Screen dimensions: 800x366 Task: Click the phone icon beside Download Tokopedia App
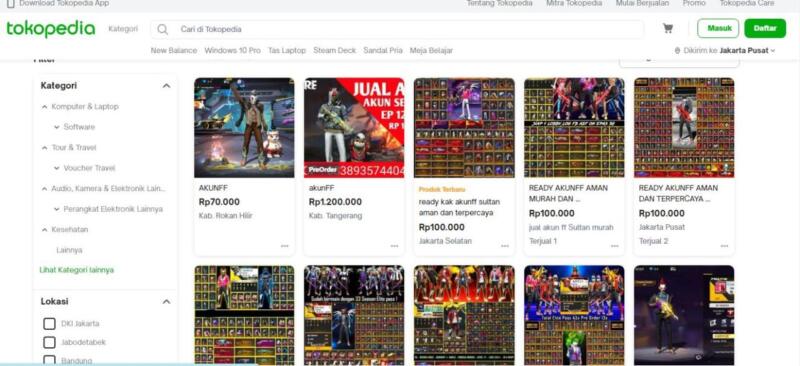pos(10,3)
